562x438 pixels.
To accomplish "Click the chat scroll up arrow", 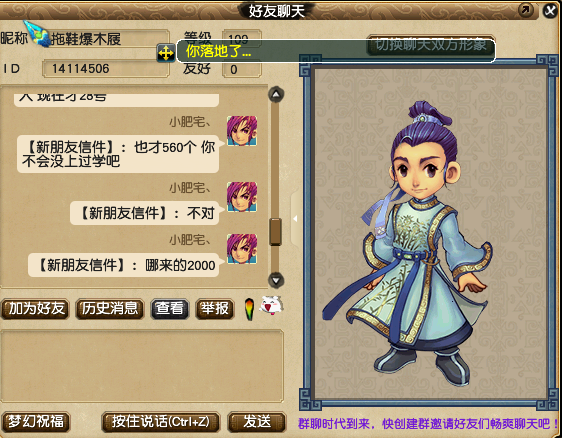I will [x=276, y=95].
